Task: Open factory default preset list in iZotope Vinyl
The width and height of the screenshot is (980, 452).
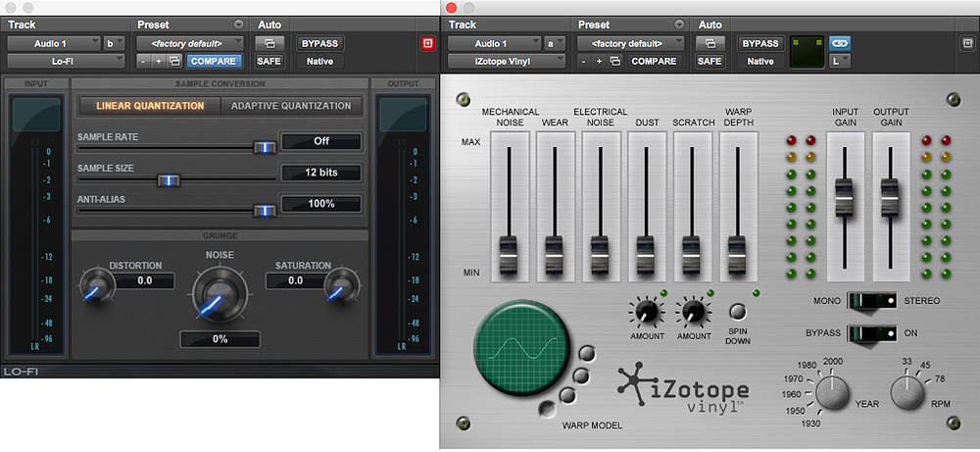Action: pyautogui.click(x=630, y=44)
